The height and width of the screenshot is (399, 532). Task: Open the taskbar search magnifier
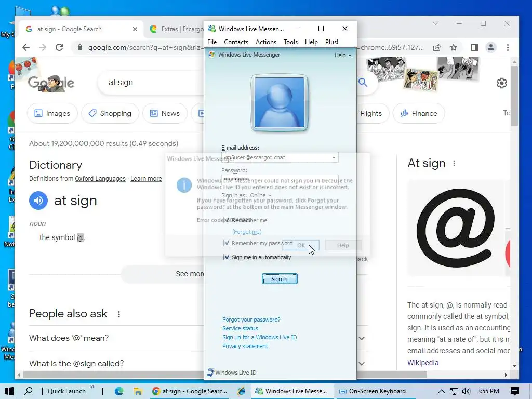click(29, 391)
